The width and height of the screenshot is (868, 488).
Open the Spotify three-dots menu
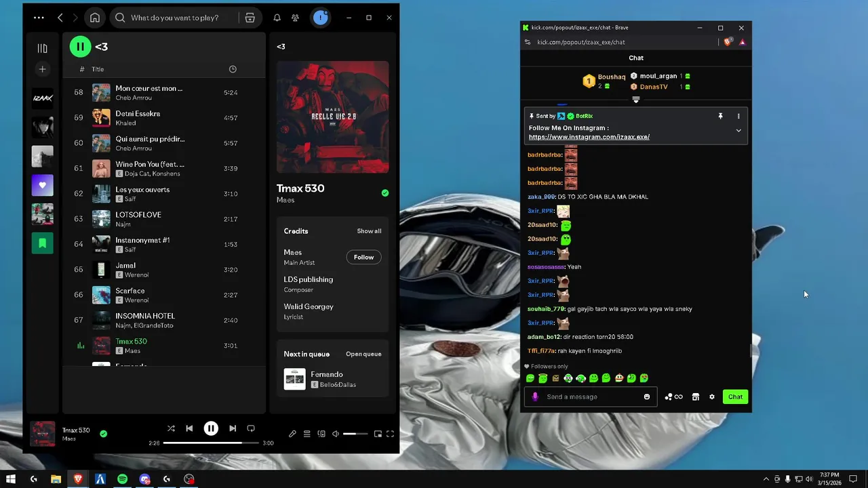pos(39,18)
